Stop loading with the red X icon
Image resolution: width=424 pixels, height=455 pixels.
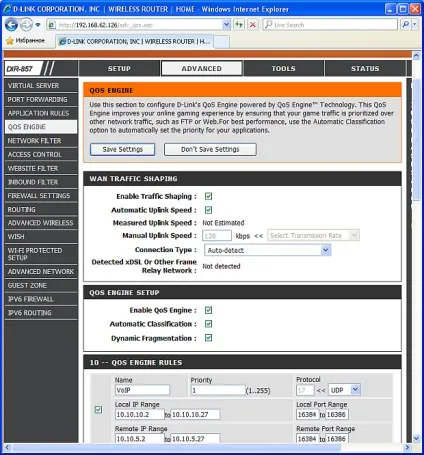(x=253, y=25)
